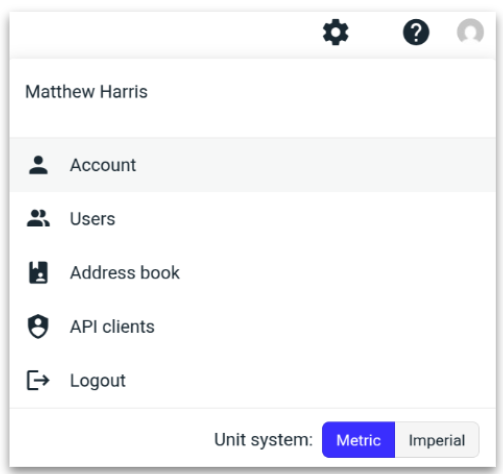Open the Address book menu entry
This screenshot has height=474, width=503.
(253, 273)
